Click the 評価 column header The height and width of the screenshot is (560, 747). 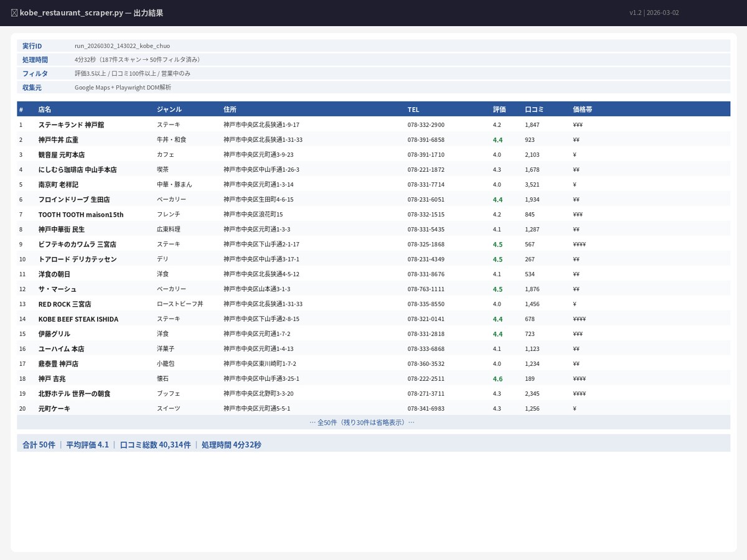click(499, 110)
